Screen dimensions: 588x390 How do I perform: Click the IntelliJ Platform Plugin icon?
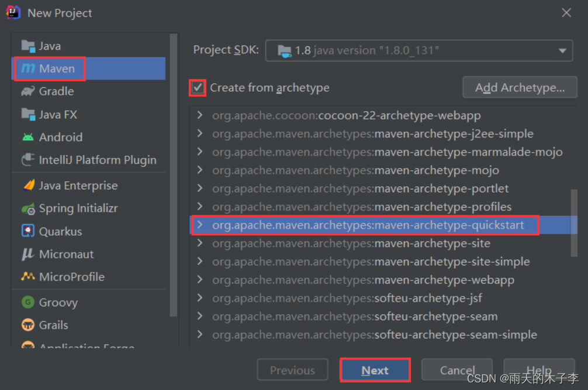(x=28, y=160)
